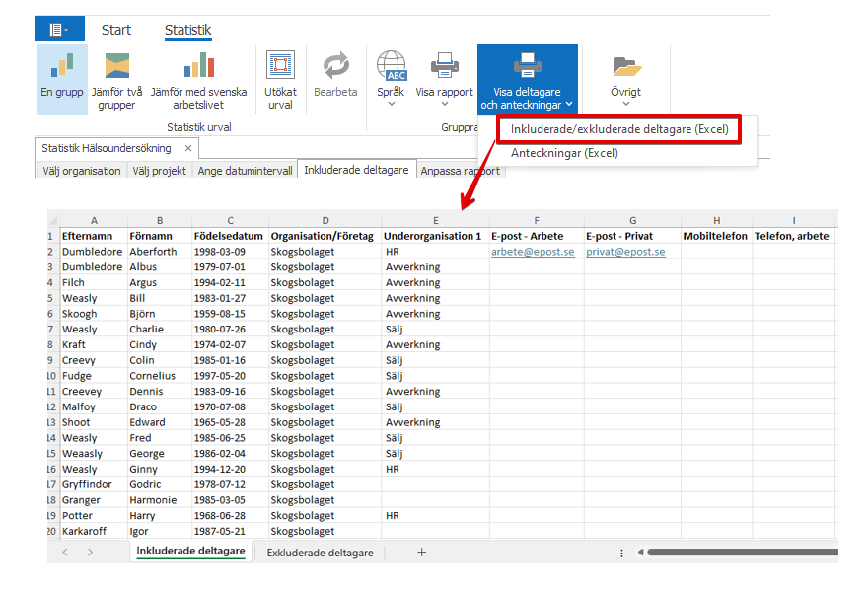Switch to the Start ribbon tab

[116, 30]
